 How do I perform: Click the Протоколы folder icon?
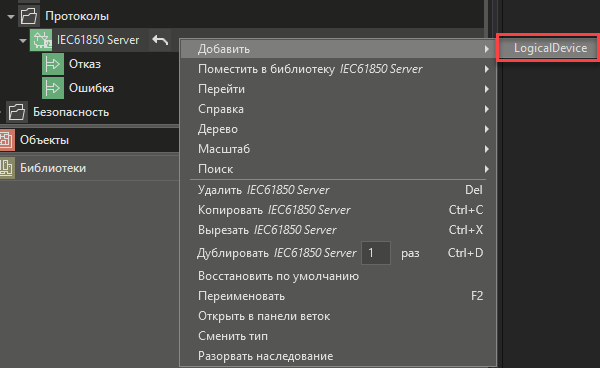point(29,16)
